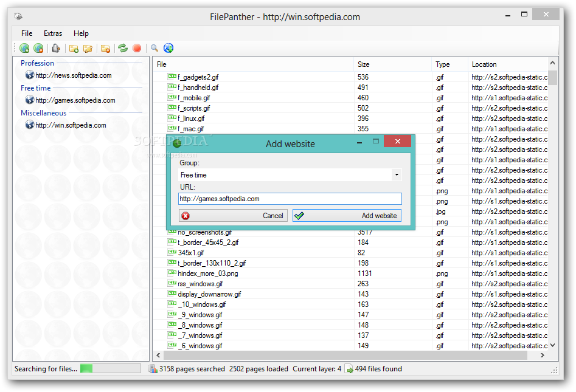Click the Profession group header
The height and width of the screenshot is (392, 576).
[x=37, y=63]
